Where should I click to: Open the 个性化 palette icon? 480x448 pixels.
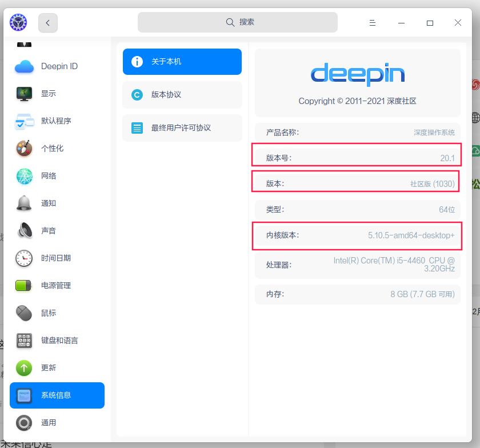[x=24, y=149]
